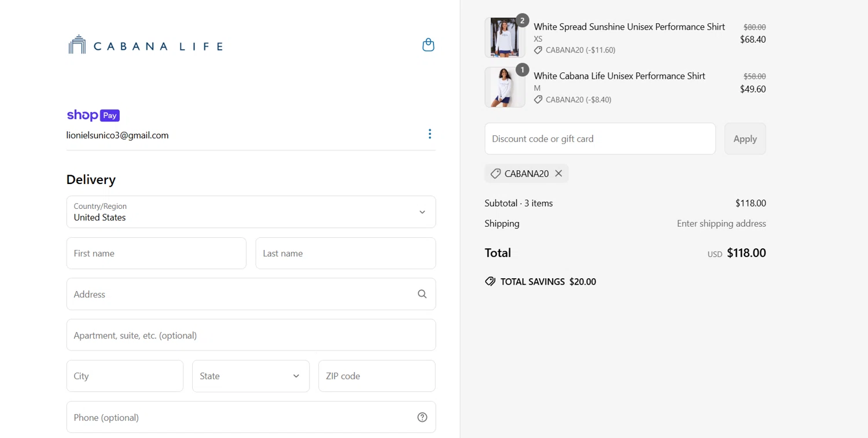
Task: Click White Cabana Life Unisex Performance Shirt title
Action: tap(619, 76)
